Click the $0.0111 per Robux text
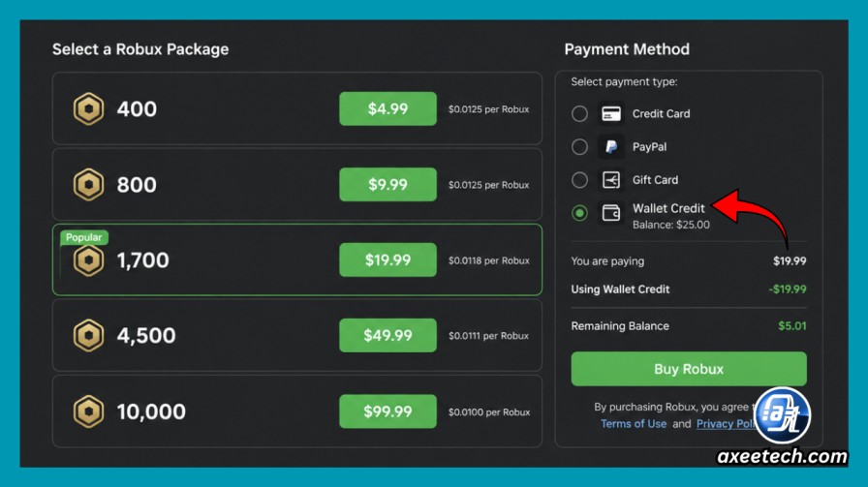This screenshot has width=868, height=487. tap(489, 336)
